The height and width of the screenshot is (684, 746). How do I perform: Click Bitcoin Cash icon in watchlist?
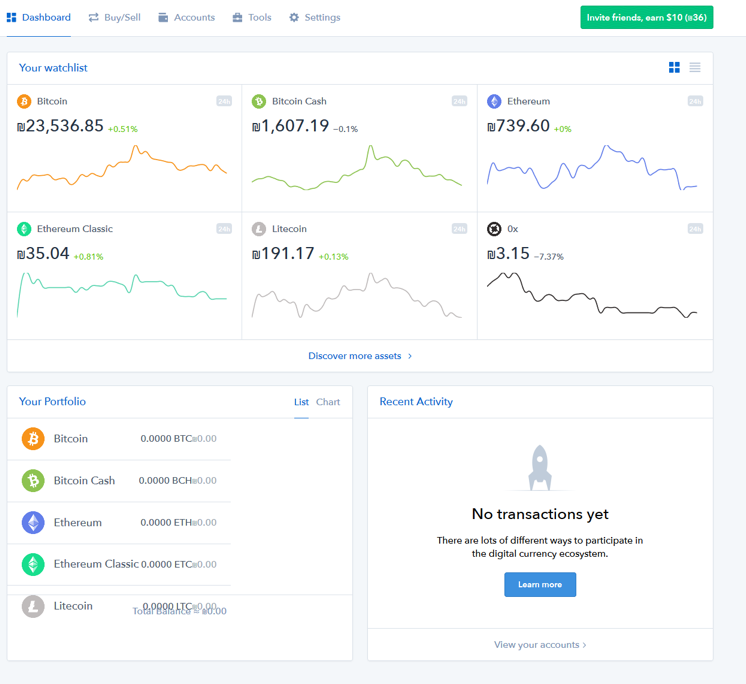click(259, 101)
